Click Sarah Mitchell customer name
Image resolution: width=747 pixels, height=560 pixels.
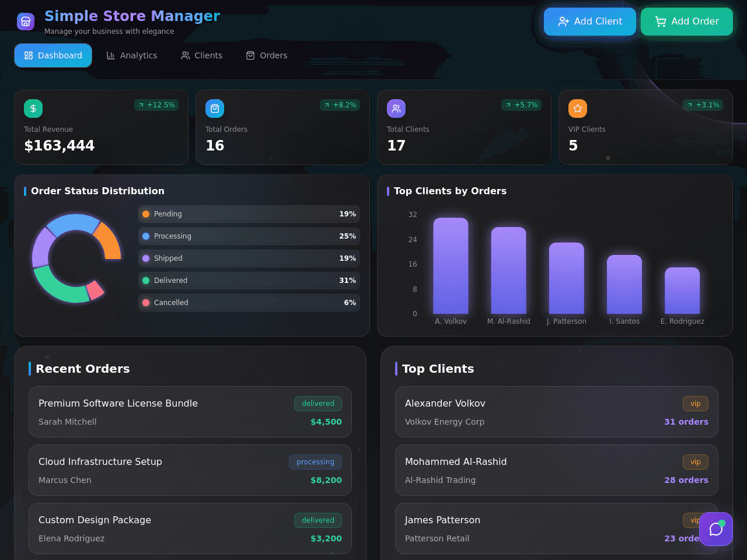click(x=68, y=422)
